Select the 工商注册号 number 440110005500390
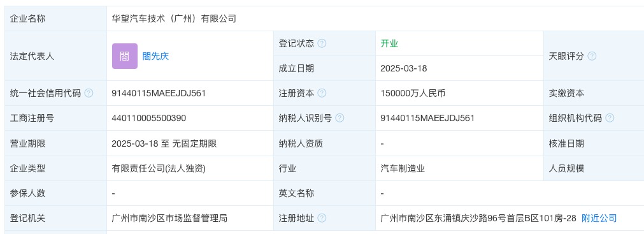This screenshot has width=644, height=234. 148,119
